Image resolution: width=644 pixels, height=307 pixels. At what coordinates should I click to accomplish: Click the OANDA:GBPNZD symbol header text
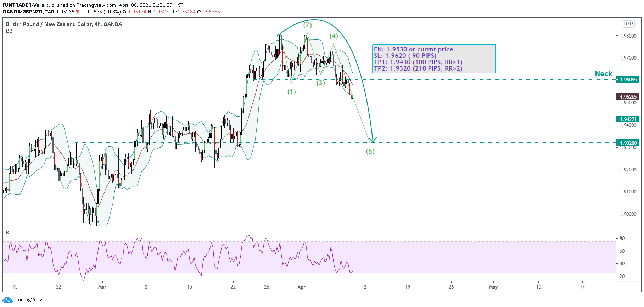28,12
